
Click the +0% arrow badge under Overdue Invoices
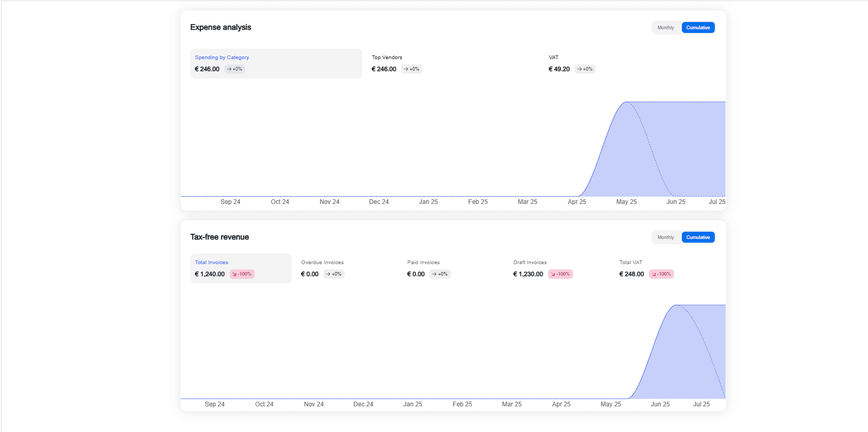click(x=334, y=274)
